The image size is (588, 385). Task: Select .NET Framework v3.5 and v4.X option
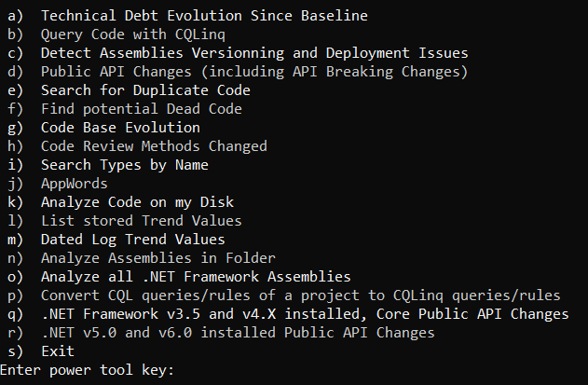305,314
